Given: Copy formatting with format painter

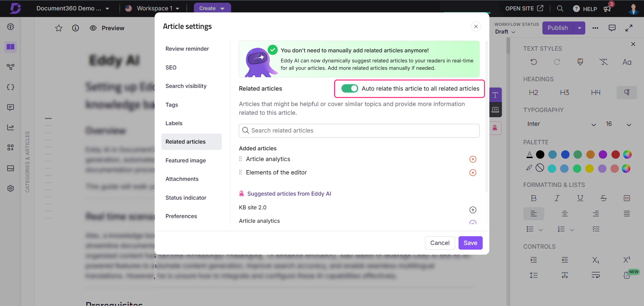Looking at the screenshot, I should coord(580,62).
